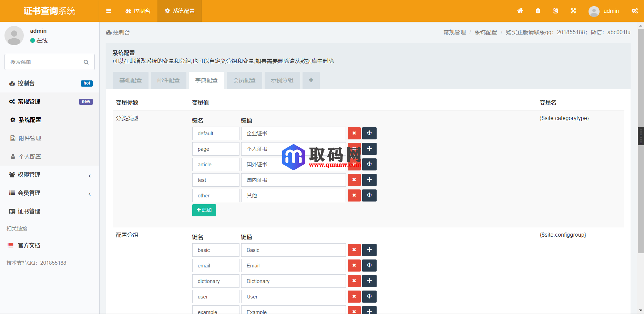
Task: Expand the 会员管理 sidebar section
Action: [49, 193]
